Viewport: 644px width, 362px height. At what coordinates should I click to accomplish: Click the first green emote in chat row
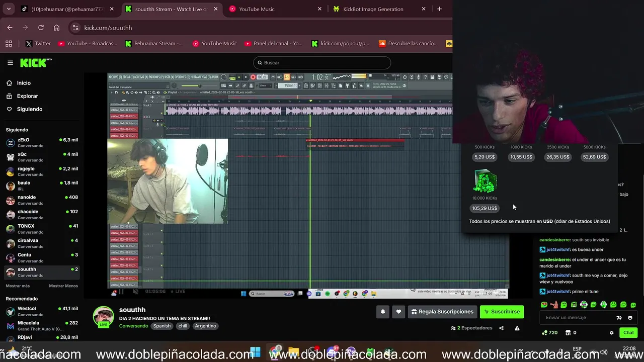[544, 305]
